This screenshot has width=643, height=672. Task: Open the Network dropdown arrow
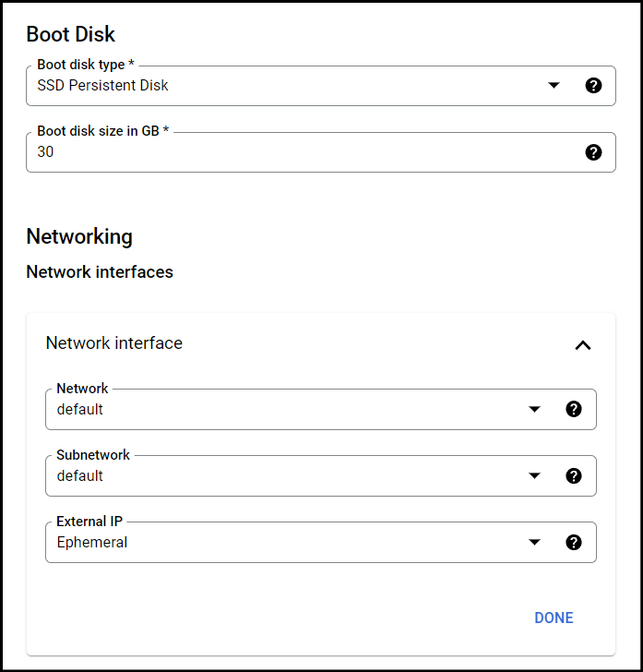click(x=534, y=409)
